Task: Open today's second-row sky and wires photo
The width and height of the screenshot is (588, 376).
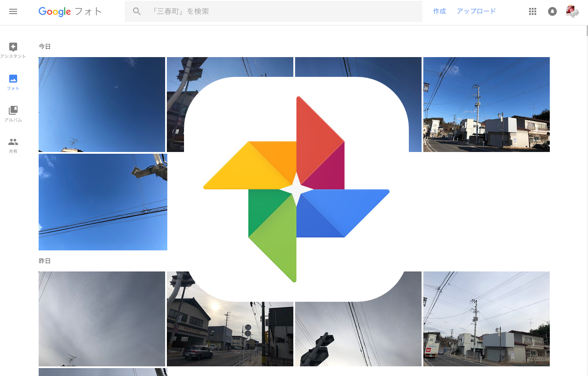Action: click(x=103, y=202)
